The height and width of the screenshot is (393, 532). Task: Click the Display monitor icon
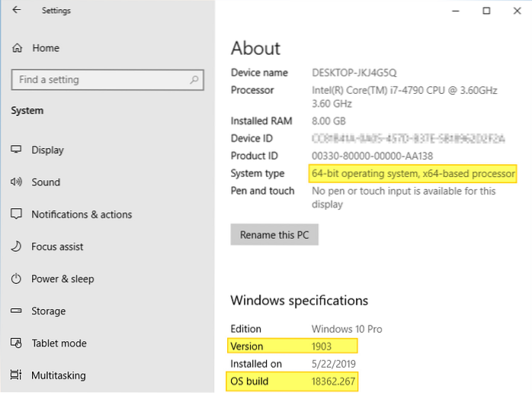[16, 150]
